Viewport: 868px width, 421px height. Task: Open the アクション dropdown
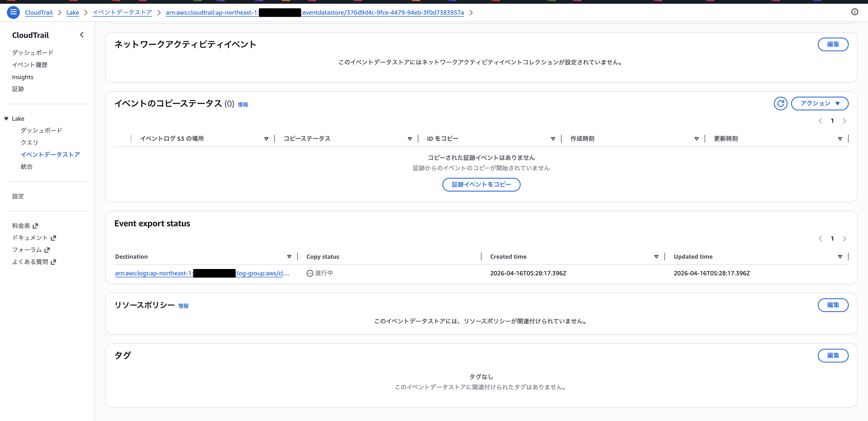(819, 104)
